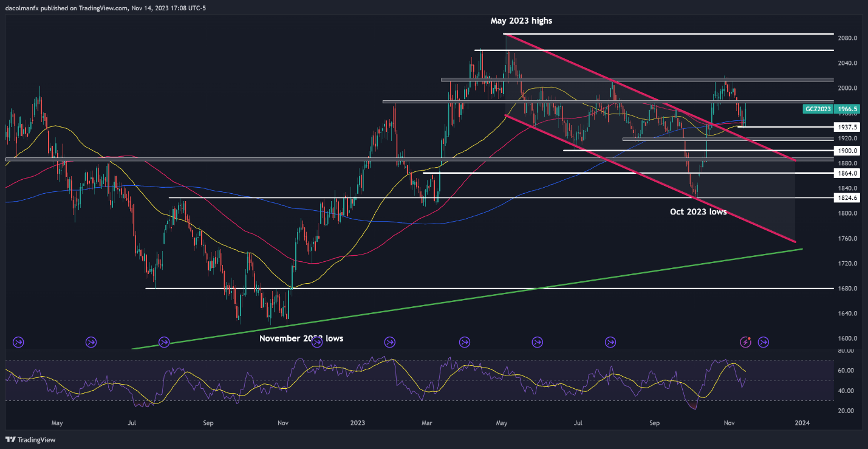Image resolution: width=868 pixels, height=449 pixels.
Task: Click the Oct 2023 lows annotation
Action: [697, 212]
